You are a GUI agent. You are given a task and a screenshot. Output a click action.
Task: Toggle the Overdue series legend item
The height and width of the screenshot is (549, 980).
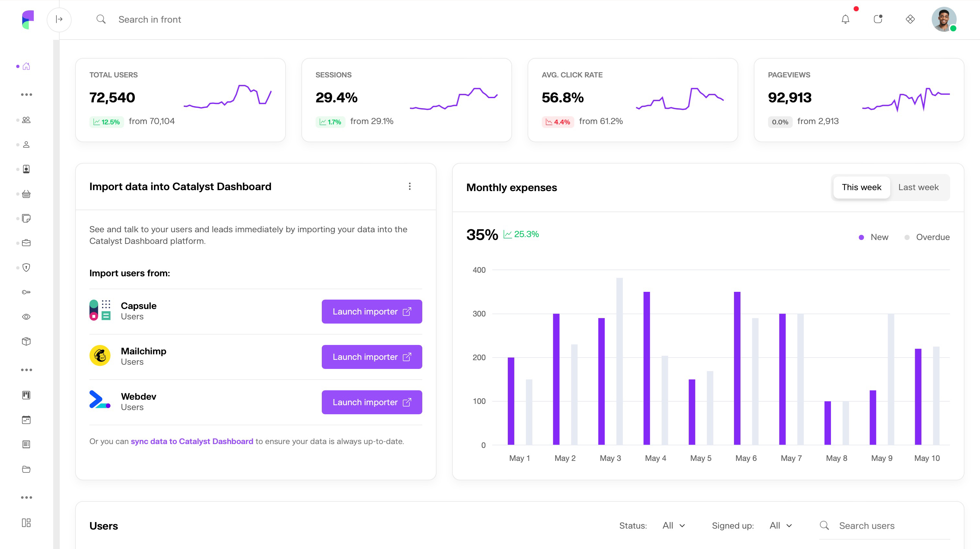(x=927, y=237)
